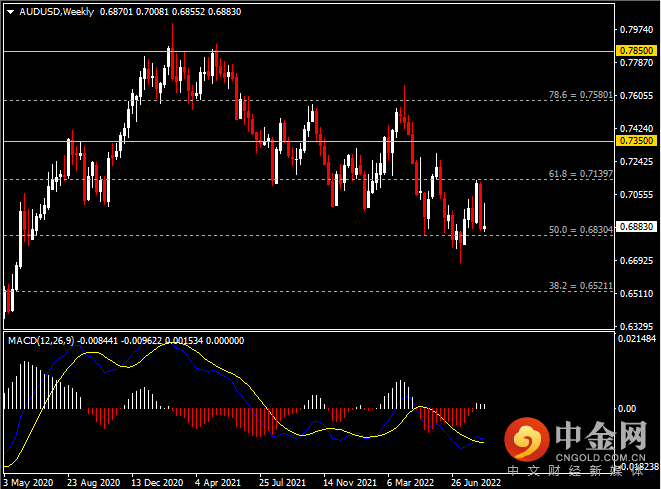Select the 0.73500 yellow price label
Viewport: 661px width, 489px height.
point(637,140)
